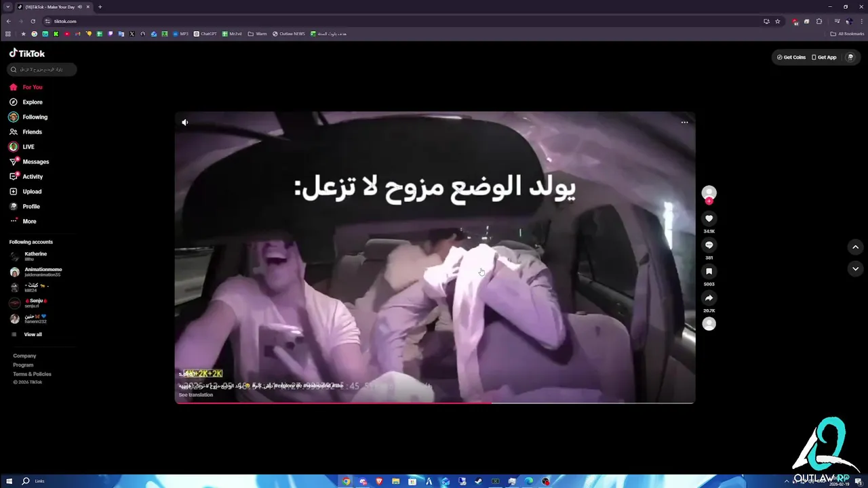
Task: Seek using the red video progress bar
Action: (x=435, y=403)
